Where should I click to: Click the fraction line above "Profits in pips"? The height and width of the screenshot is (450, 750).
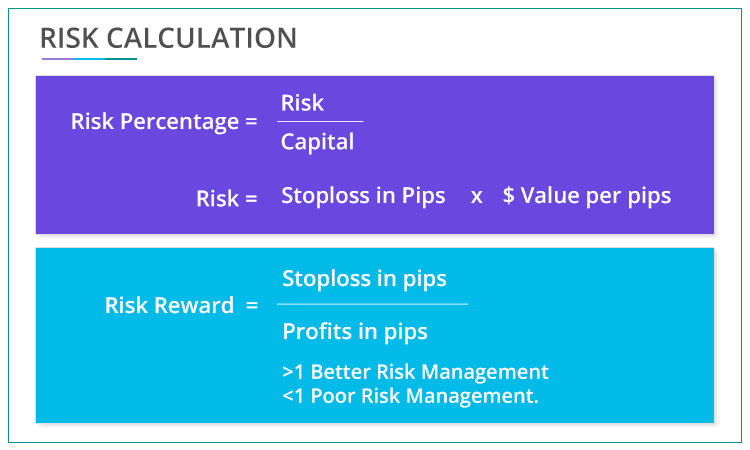(372, 303)
